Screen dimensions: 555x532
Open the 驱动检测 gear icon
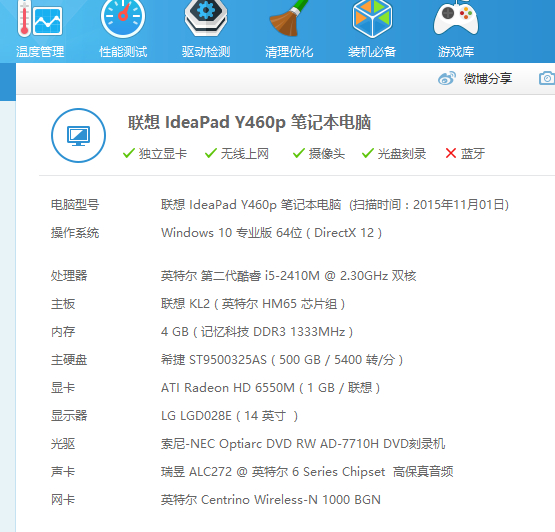pos(206,18)
